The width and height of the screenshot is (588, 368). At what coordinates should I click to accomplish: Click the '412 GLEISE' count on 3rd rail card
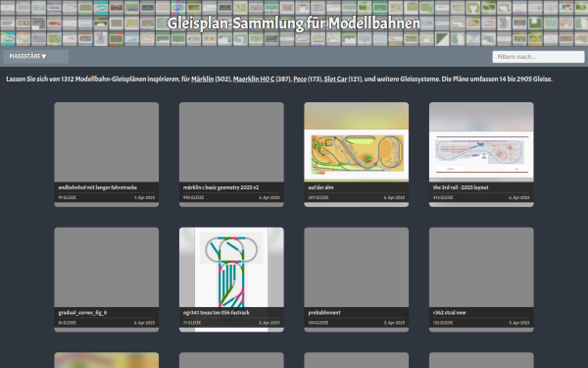pos(443,197)
